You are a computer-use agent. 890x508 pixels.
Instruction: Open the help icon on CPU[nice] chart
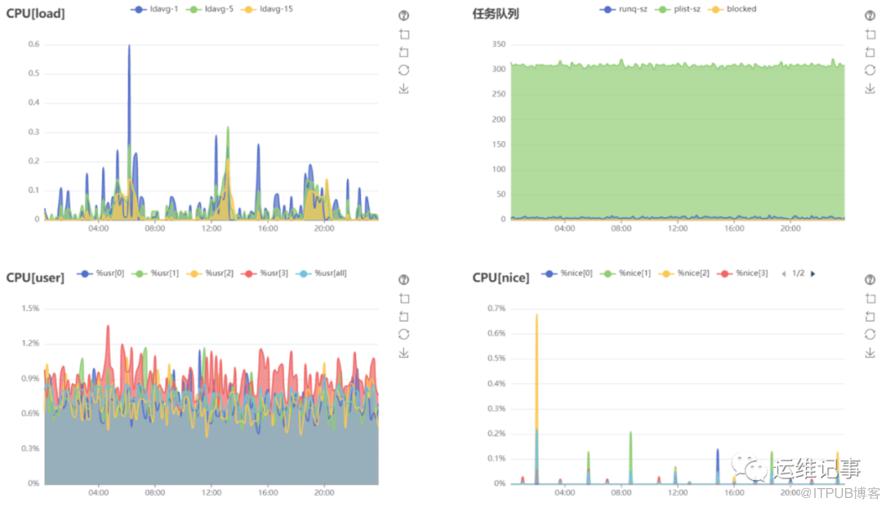pos(870,280)
